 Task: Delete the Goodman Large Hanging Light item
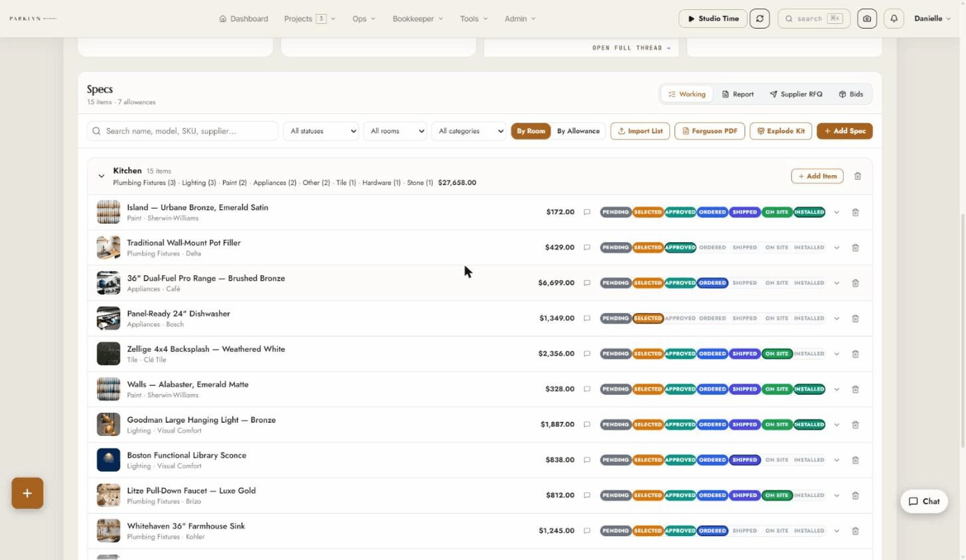pyautogui.click(x=855, y=425)
